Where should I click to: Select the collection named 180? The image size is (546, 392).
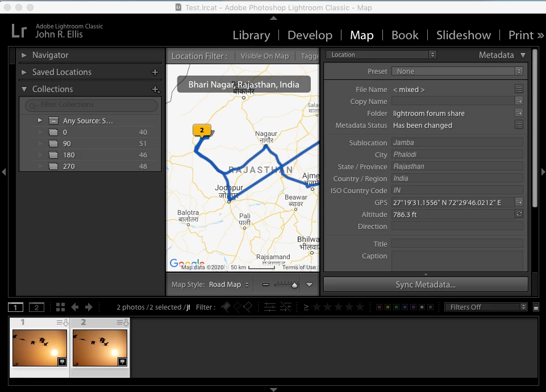[x=90, y=155]
